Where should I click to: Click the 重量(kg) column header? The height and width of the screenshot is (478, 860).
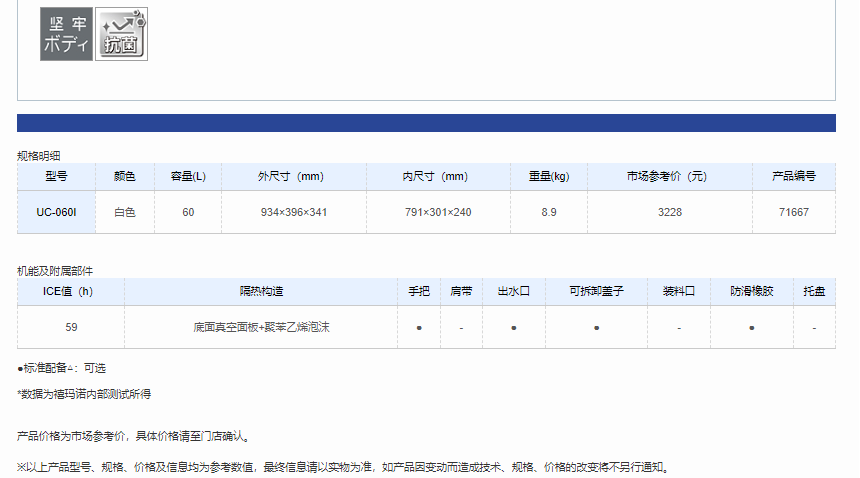549,177
